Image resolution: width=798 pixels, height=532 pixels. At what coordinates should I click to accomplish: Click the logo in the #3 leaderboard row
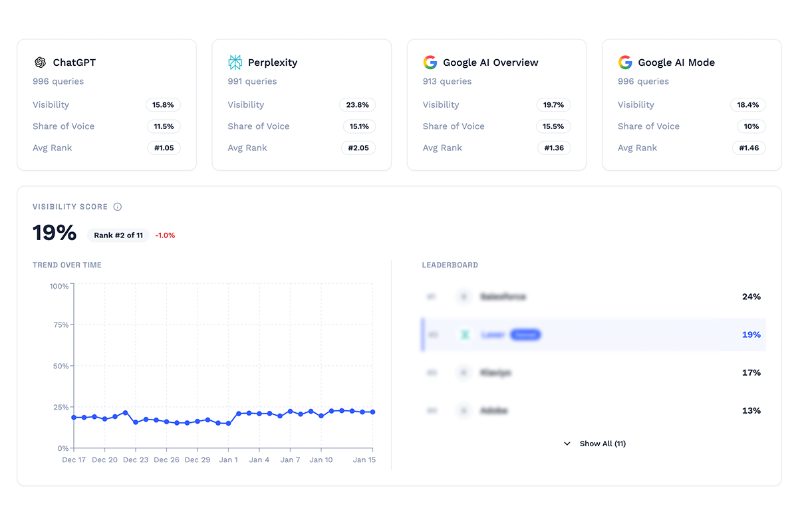click(x=464, y=372)
